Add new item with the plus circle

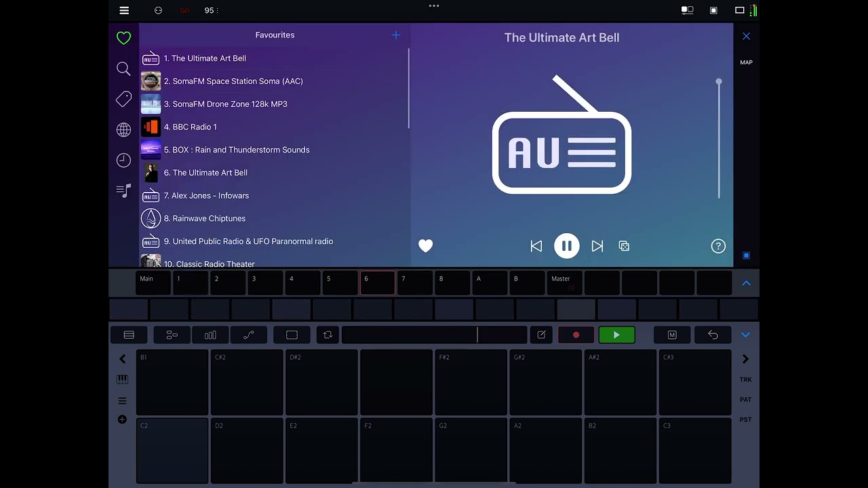[122, 420]
